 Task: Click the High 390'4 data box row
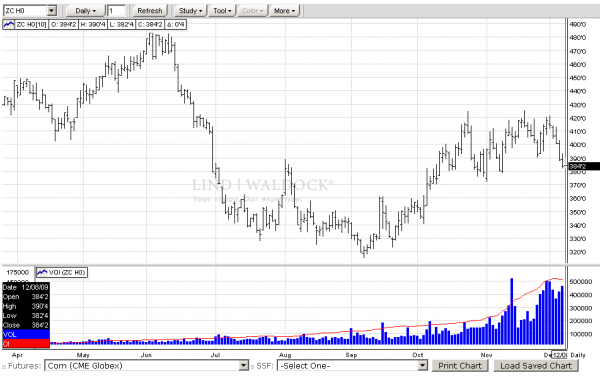[x=26, y=306]
